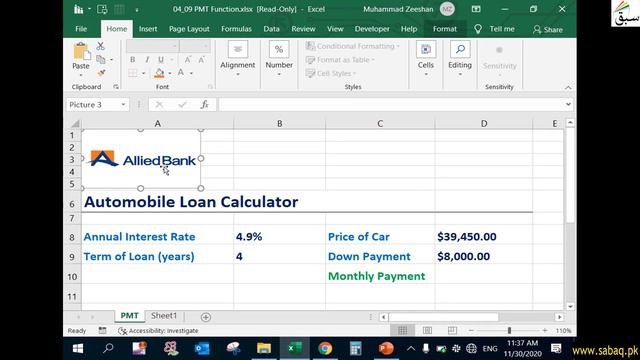This screenshot has width=640, height=360.
Task: Click the Borders icon in Font group
Action: click(133, 73)
